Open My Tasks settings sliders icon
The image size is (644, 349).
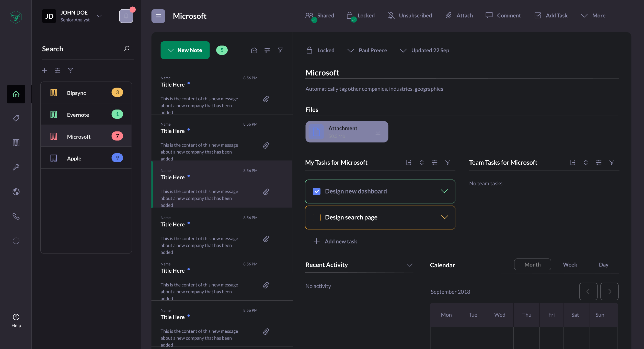click(435, 162)
